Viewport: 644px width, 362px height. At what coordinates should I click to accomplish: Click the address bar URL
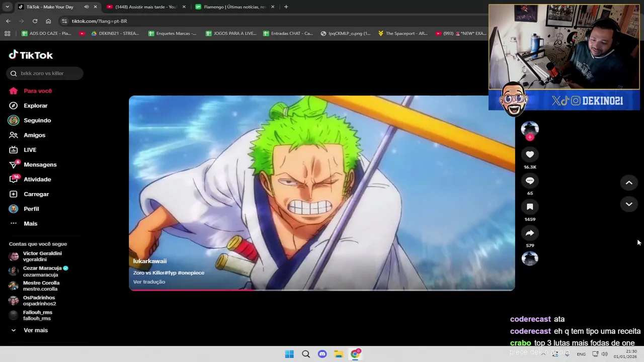[x=99, y=21]
